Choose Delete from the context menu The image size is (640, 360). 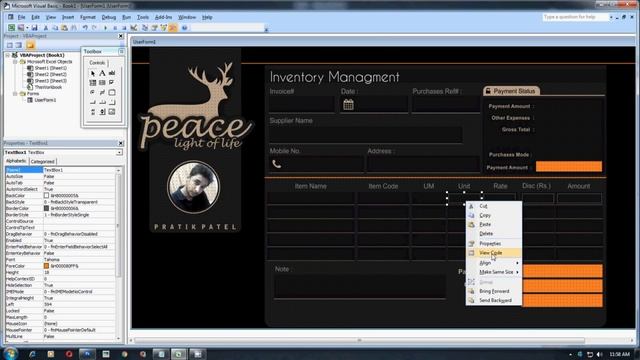point(493,233)
